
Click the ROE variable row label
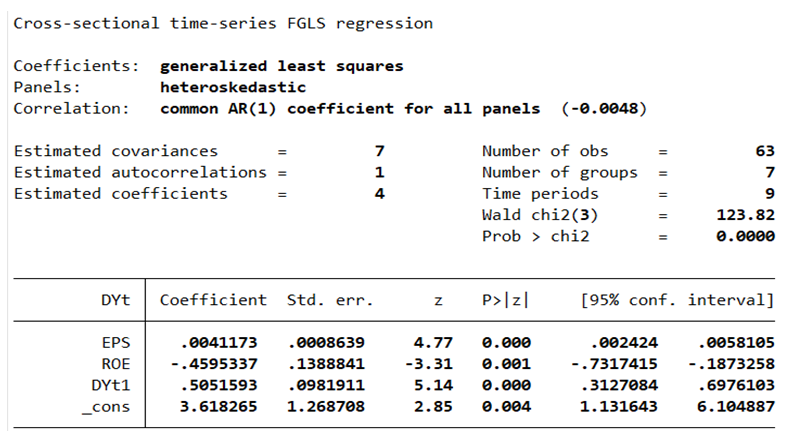click(x=118, y=363)
